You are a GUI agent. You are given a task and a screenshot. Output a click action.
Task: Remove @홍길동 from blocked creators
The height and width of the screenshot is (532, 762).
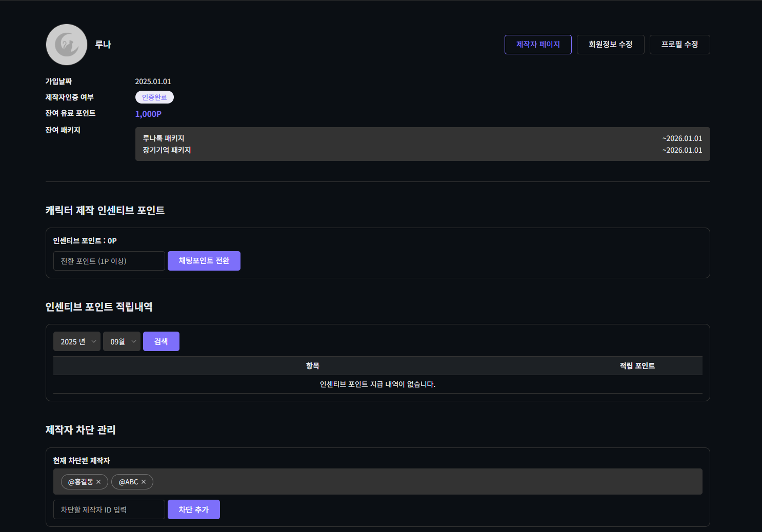click(98, 482)
